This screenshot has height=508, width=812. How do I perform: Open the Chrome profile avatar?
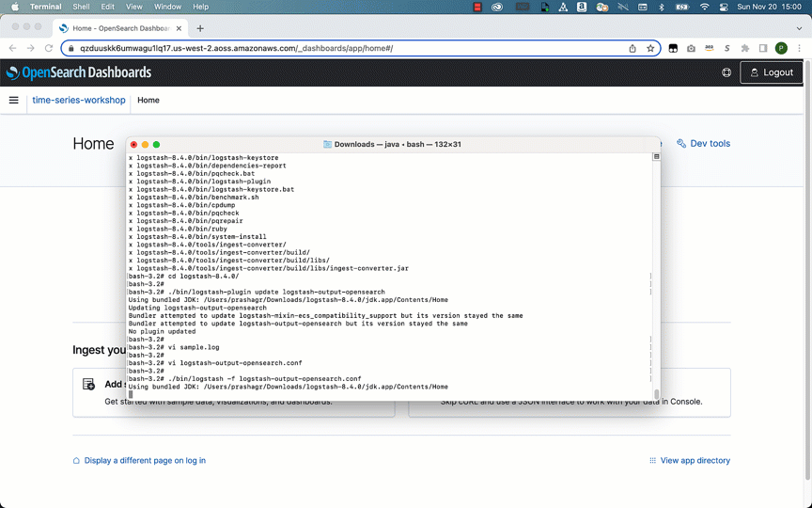[781, 48]
